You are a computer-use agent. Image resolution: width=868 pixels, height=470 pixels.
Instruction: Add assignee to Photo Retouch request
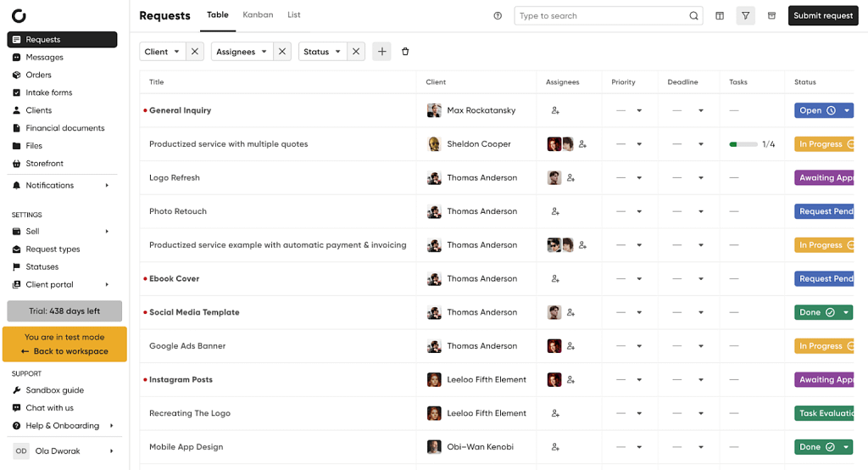click(x=555, y=211)
